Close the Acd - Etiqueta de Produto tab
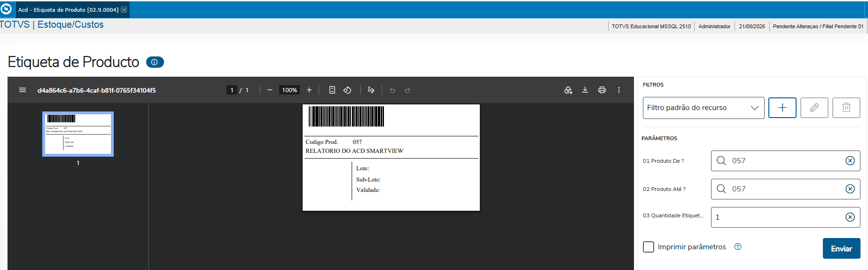 pyautogui.click(x=124, y=10)
